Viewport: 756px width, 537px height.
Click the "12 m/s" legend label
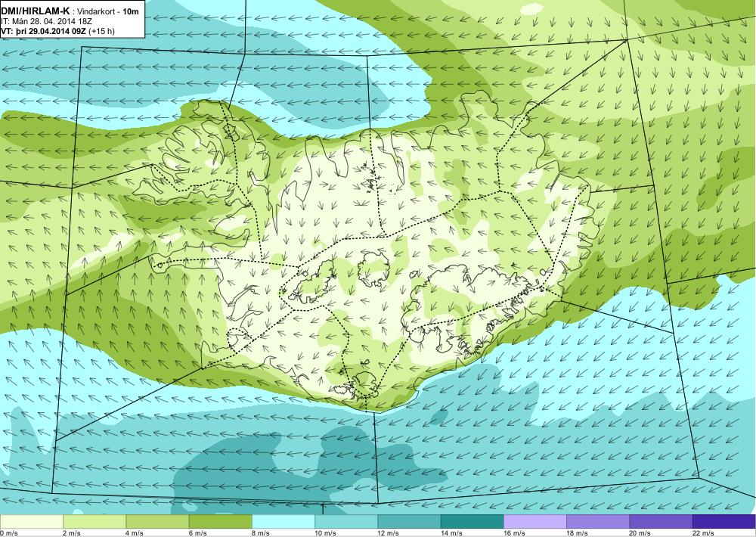click(x=388, y=533)
